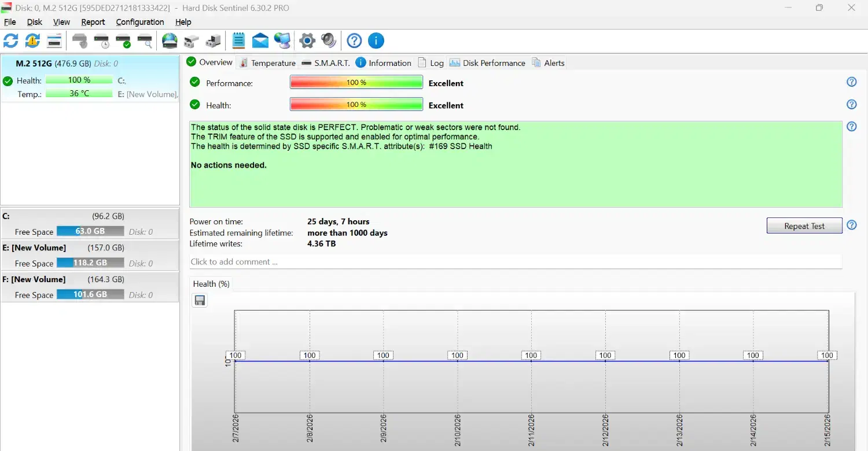This screenshot has height=451, width=868.
Task: Click the disk with green checkmark icon
Action: coord(123,41)
